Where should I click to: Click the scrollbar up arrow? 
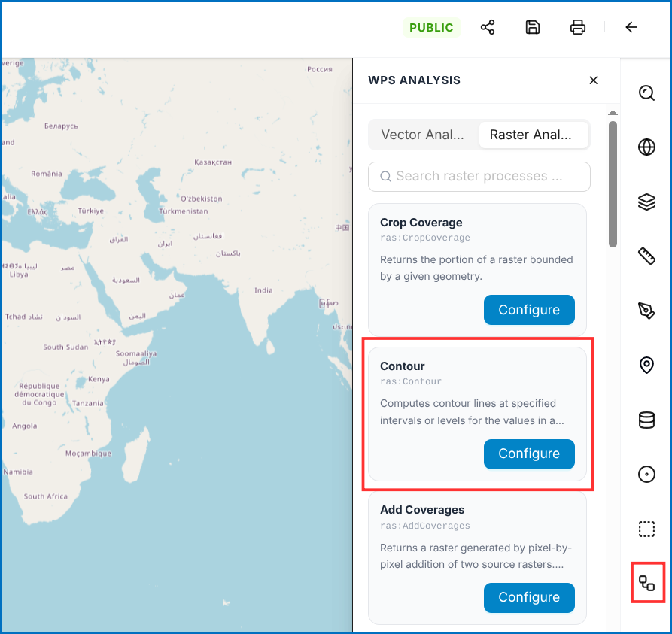click(x=613, y=113)
